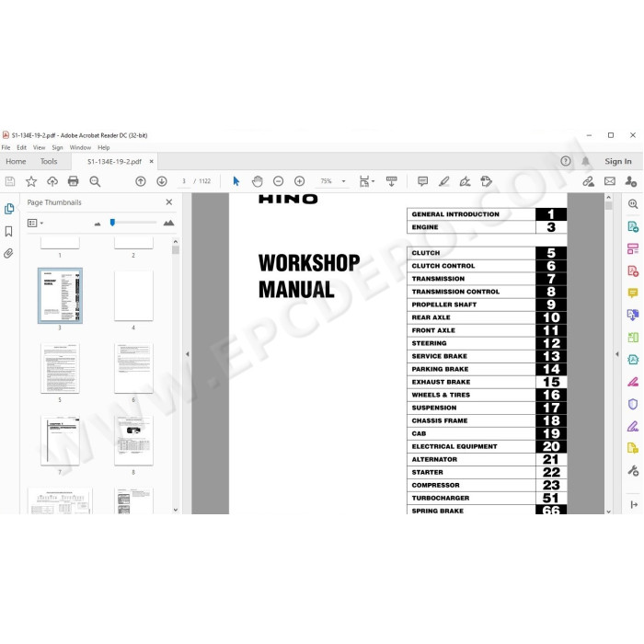Click the document scrollbar down arrow

pos(608,512)
